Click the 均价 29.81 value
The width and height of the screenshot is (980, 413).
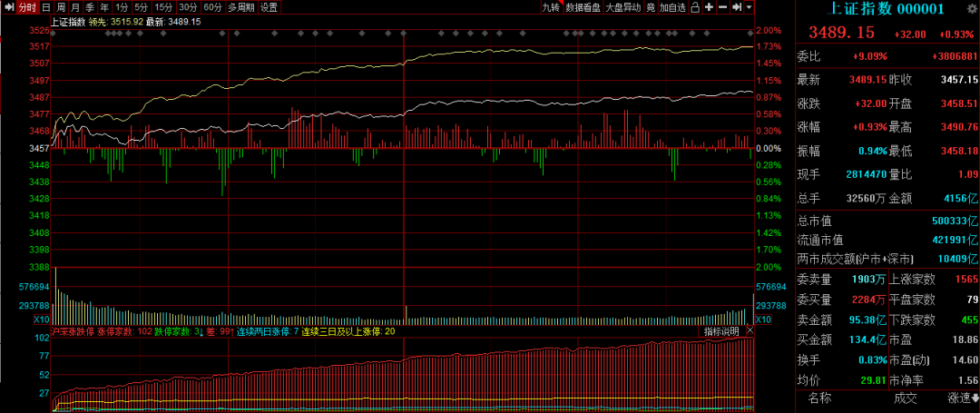(x=875, y=380)
